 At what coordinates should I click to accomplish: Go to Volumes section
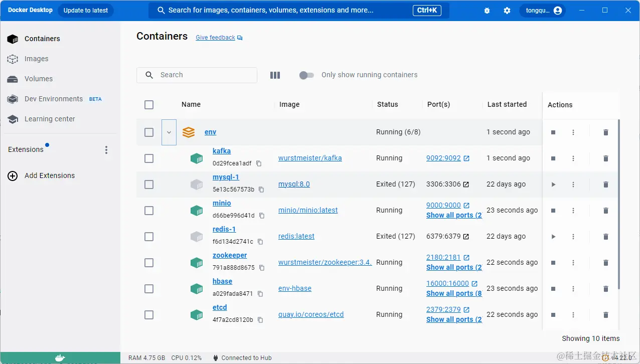point(60,79)
